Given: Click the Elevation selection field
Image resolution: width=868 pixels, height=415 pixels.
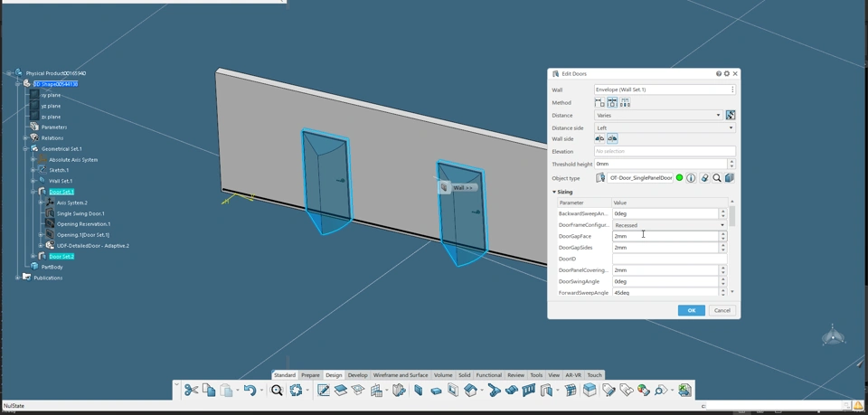Looking at the screenshot, I should coord(665,151).
